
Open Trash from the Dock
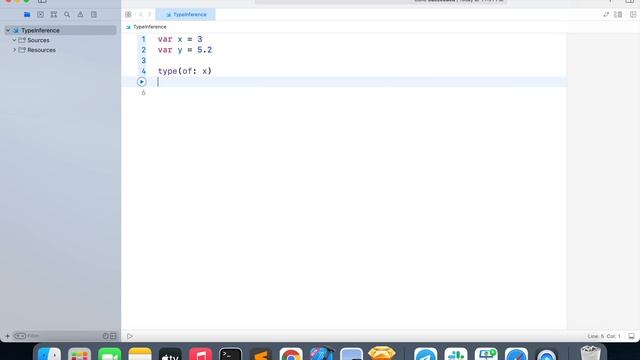pyautogui.click(x=590, y=353)
